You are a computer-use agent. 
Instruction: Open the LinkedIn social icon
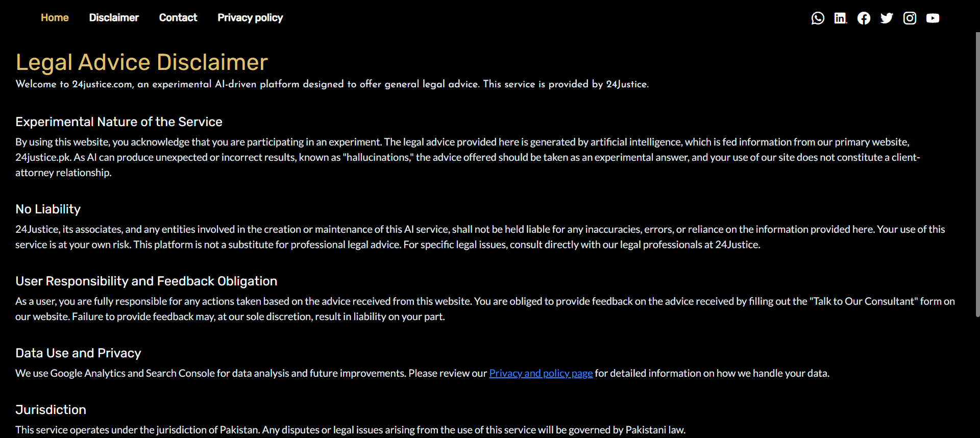(x=841, y=18)
